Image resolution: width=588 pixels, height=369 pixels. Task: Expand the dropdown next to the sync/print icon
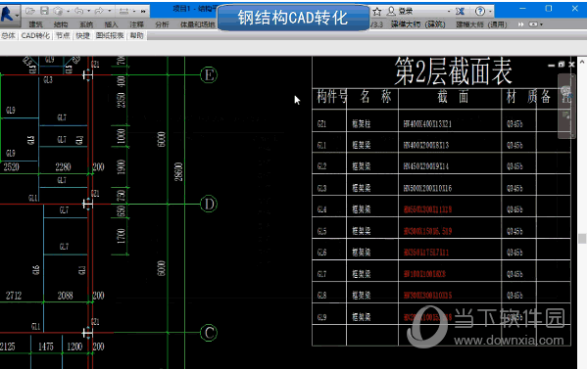[x=68, y=11]
